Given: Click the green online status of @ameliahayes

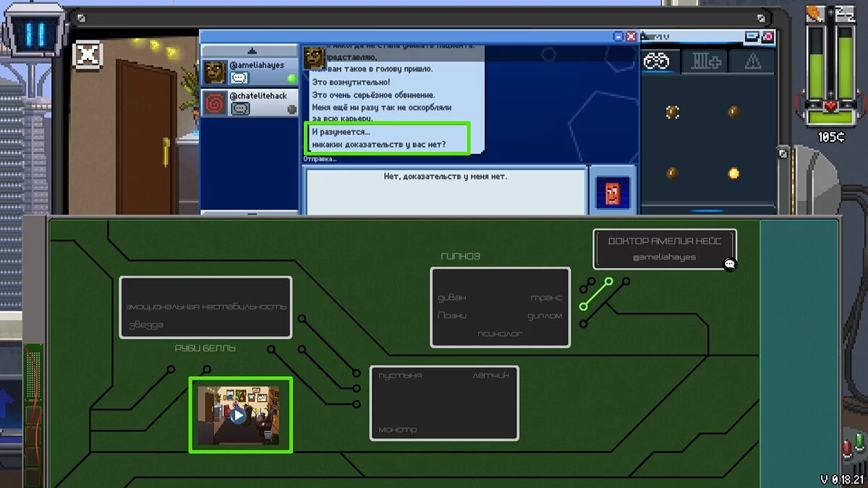Looking at the screenshot, I should [292, 78].
